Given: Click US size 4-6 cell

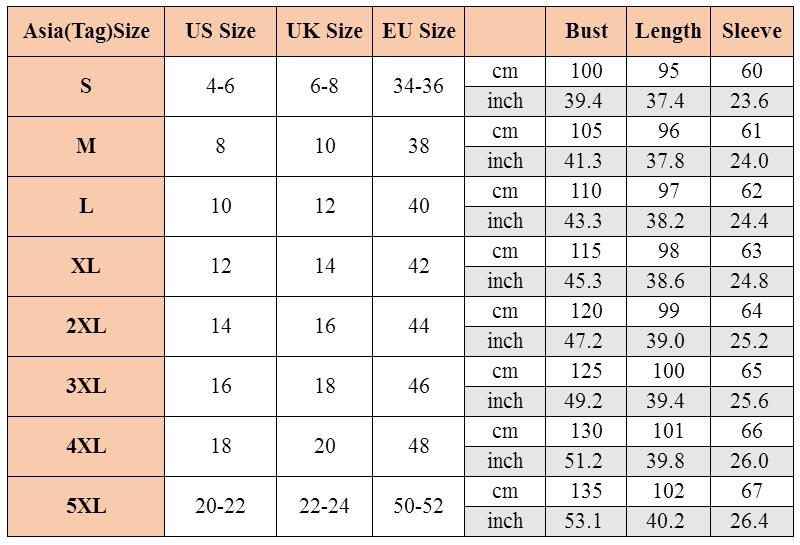Looking at the screenshot, I should click(221, 86).
